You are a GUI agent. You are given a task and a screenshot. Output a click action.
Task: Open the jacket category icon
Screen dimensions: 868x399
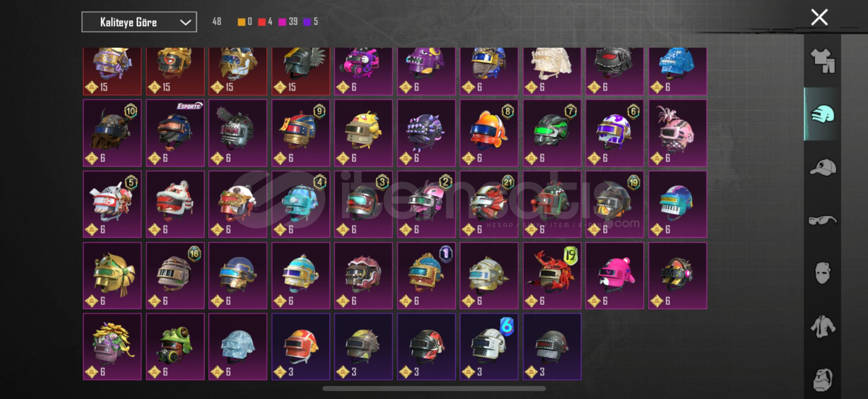click(823, 326)
